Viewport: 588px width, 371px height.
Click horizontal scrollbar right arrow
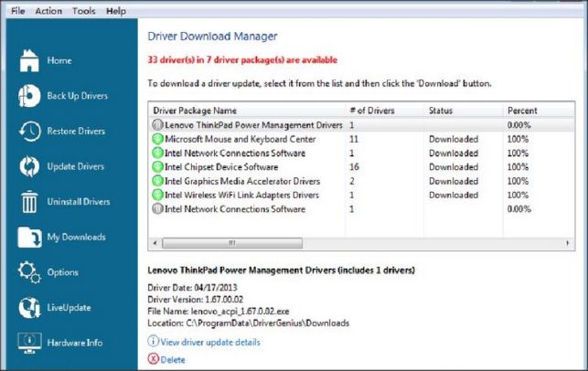coord(568,243)
